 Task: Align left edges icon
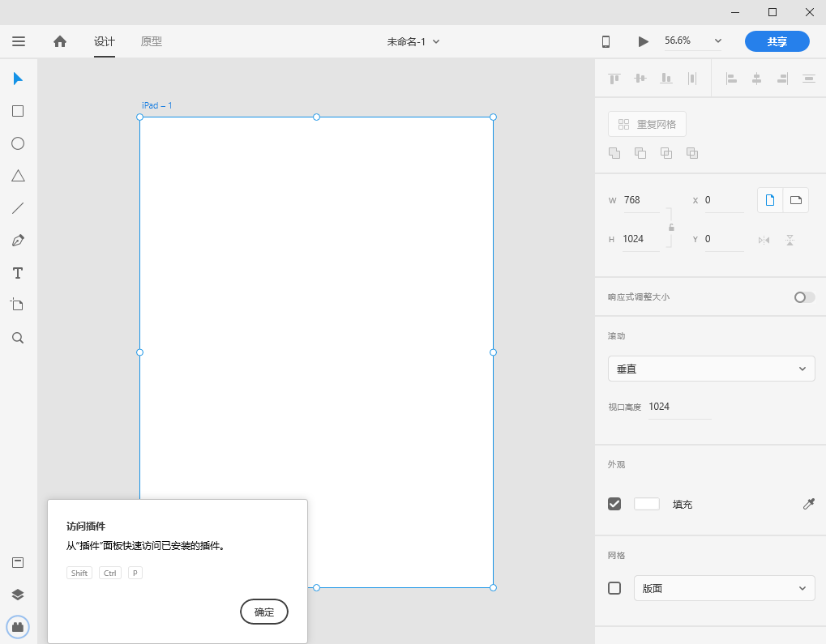click(x=731, y=79)
